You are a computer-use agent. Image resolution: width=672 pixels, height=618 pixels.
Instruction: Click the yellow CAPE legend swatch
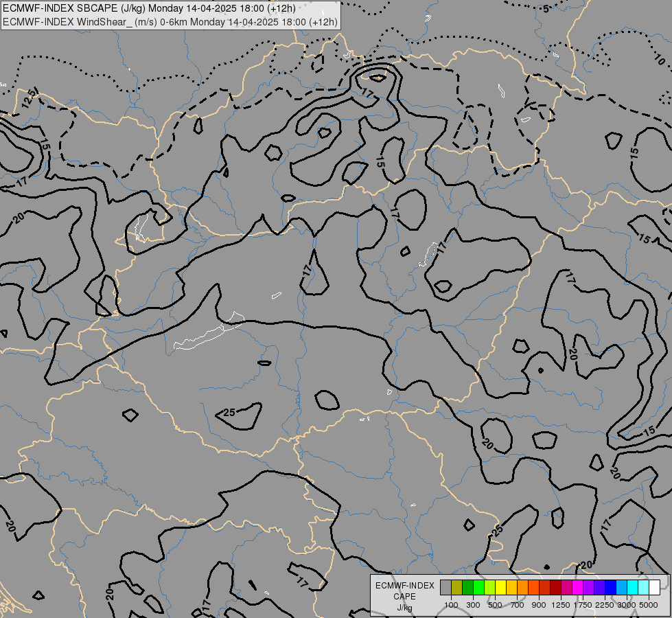pos(500,588)
